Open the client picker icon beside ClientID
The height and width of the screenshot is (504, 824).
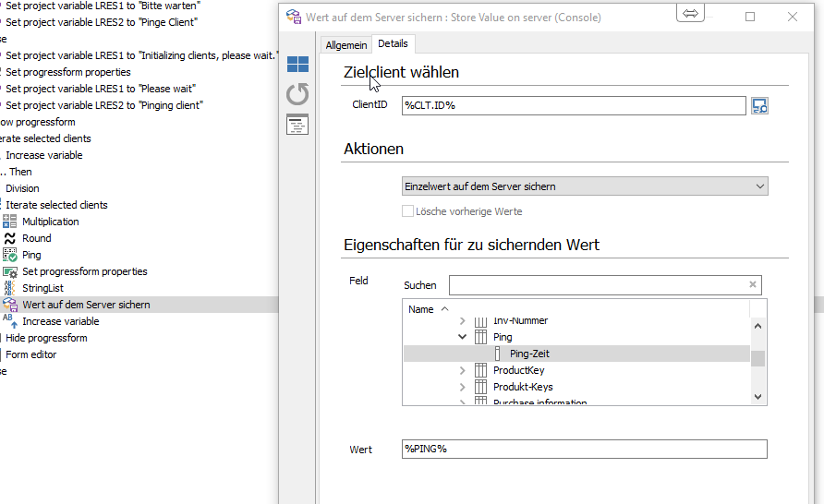(759, 106)
